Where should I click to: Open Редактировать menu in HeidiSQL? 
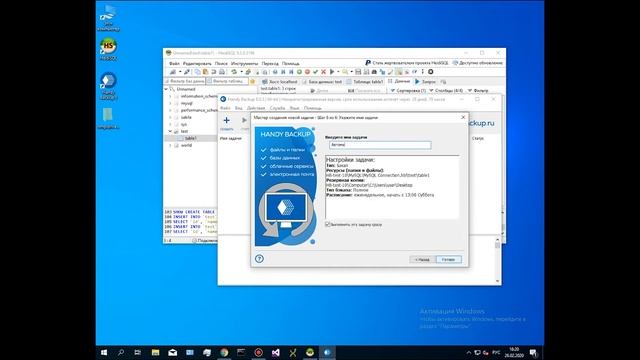point(197,64)
